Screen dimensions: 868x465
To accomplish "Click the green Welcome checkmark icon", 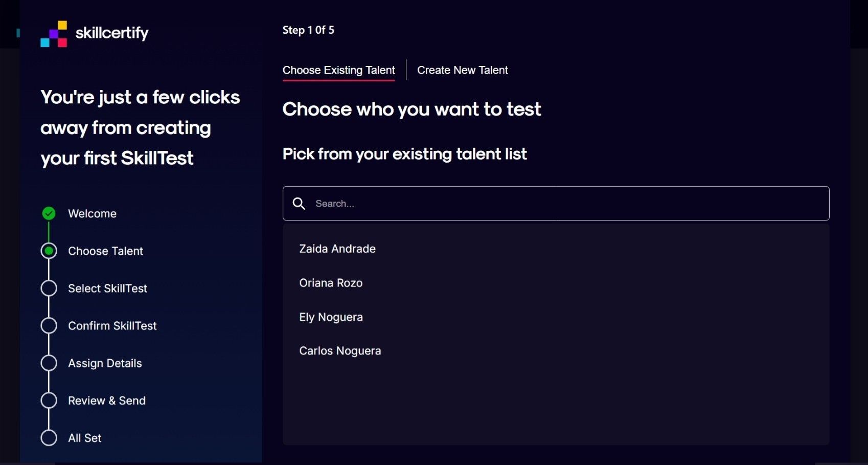I will tap(49, 213).
